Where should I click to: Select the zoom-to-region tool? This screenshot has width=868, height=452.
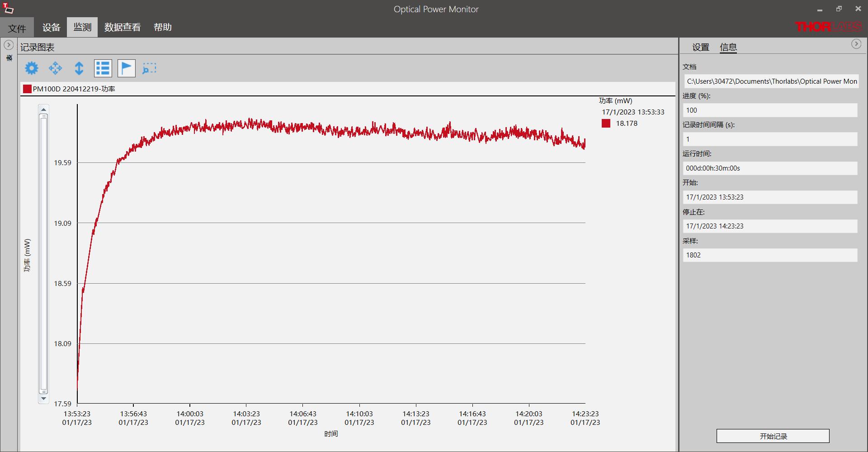pyautogui.click(x=149, y=68)
